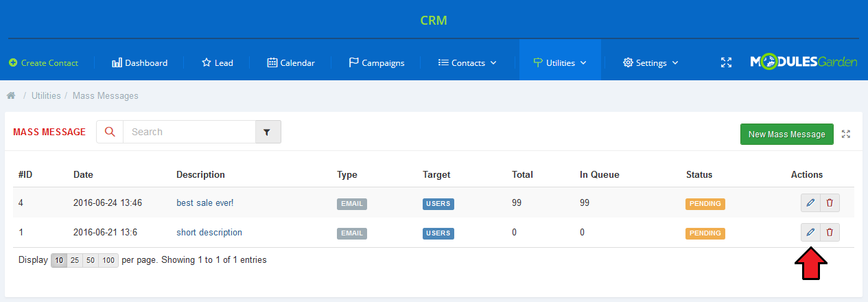Viewport: 868px width, 302px height.
Task: Click Create Contact in the navigation
Action: pos(44,62)
